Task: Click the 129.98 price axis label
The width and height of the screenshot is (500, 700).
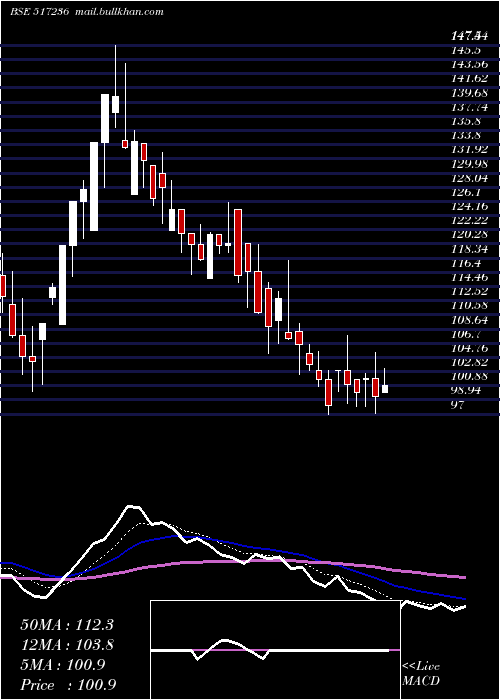Action: click(x=470, y=163)
